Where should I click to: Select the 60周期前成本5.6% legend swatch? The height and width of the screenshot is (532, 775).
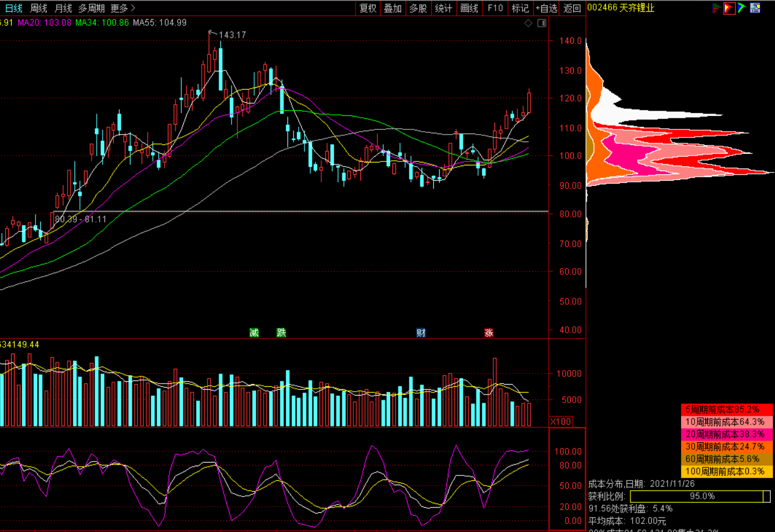pos(727,459)
